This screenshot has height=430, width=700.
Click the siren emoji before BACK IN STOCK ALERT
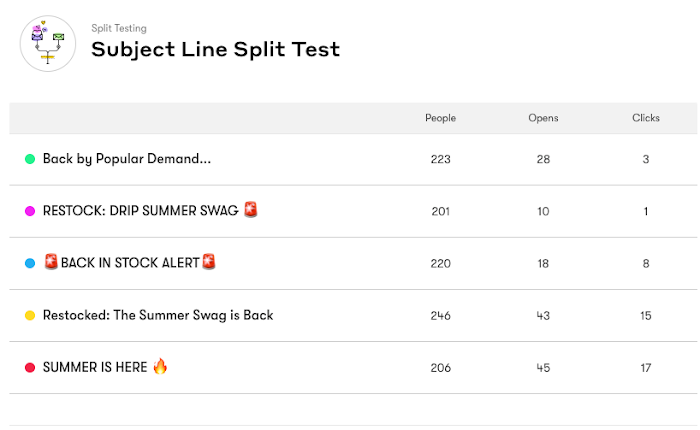click(x=51, y=262)
